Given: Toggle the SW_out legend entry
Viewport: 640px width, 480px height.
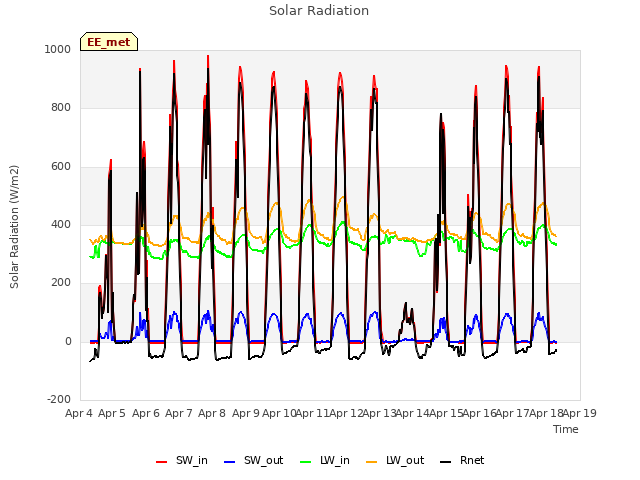Looking at the screenshot, I should pos(253,460).
